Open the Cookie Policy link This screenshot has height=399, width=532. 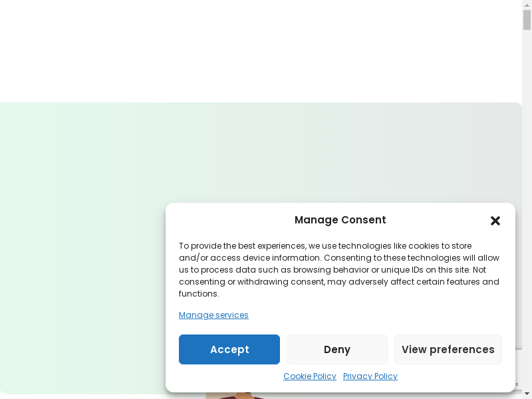pyautogui.click(x=310, y=376)
